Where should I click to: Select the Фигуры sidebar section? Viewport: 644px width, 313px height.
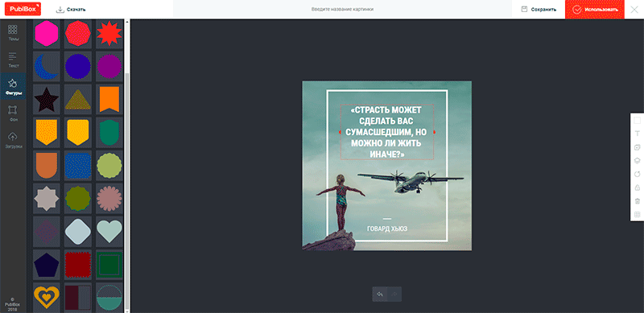(x=14, y=87)
